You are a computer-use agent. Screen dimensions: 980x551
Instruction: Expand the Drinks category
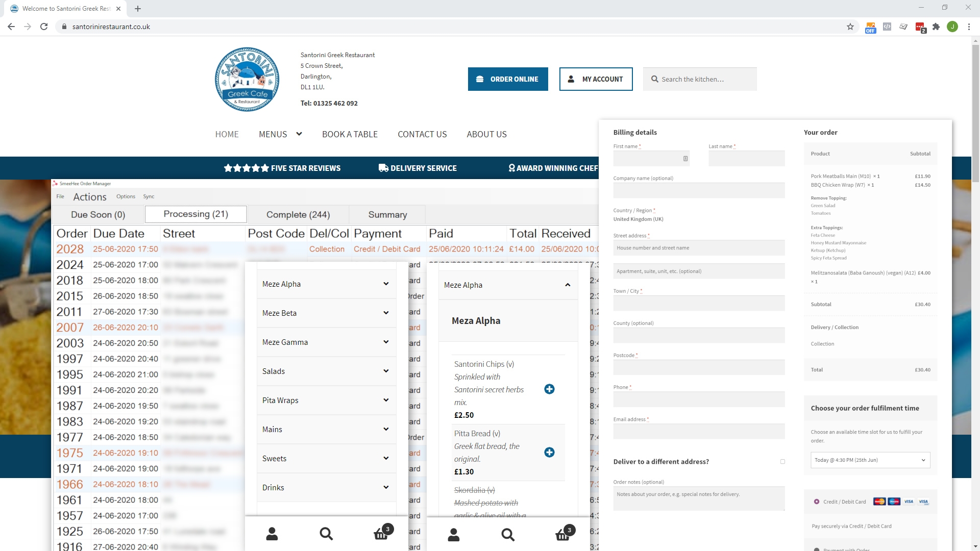coord(326,488)
